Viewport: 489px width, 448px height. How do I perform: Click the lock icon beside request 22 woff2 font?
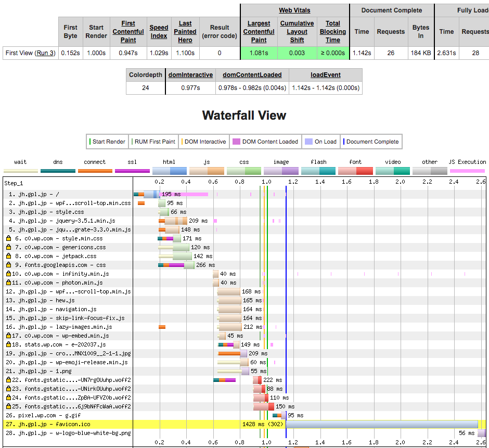(x=8, y=380)
